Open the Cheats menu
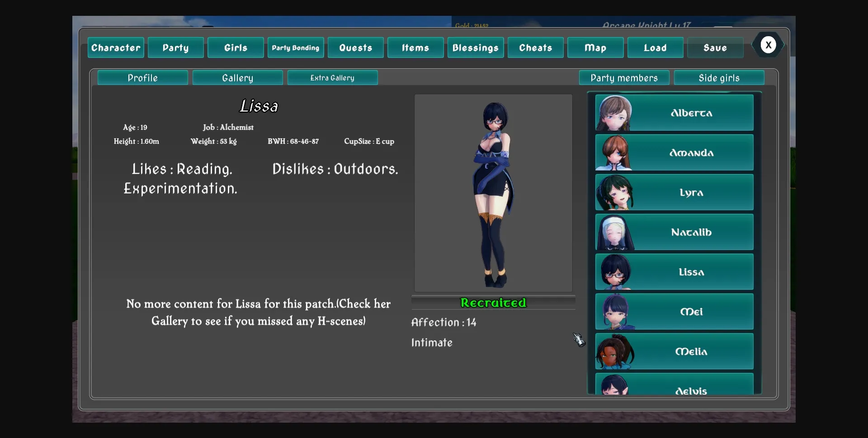868x438 pixels. click(535, 47)
